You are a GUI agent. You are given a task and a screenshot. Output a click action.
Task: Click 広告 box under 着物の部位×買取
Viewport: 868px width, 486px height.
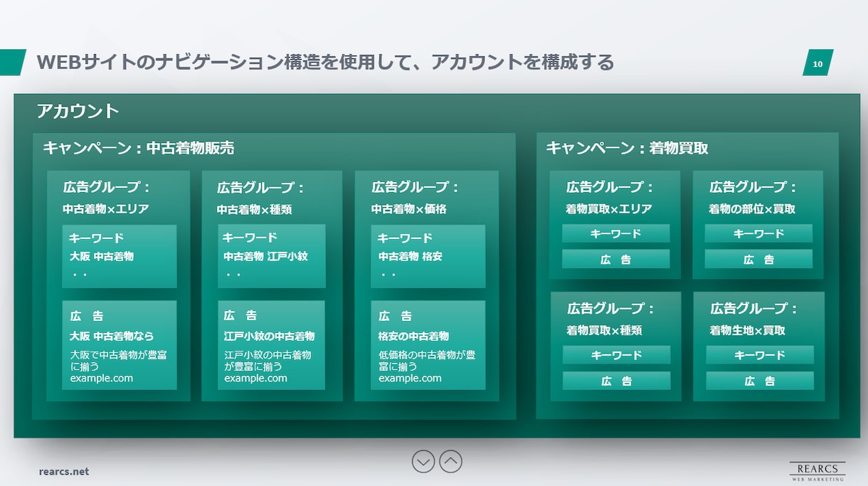pos(758,259)
